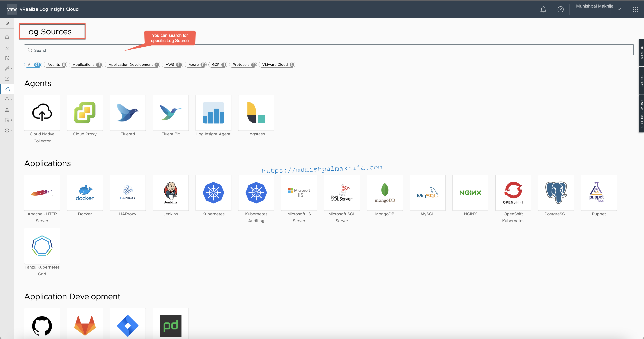Open the Microsoft SQL Server tile

[x=342, y=193]
